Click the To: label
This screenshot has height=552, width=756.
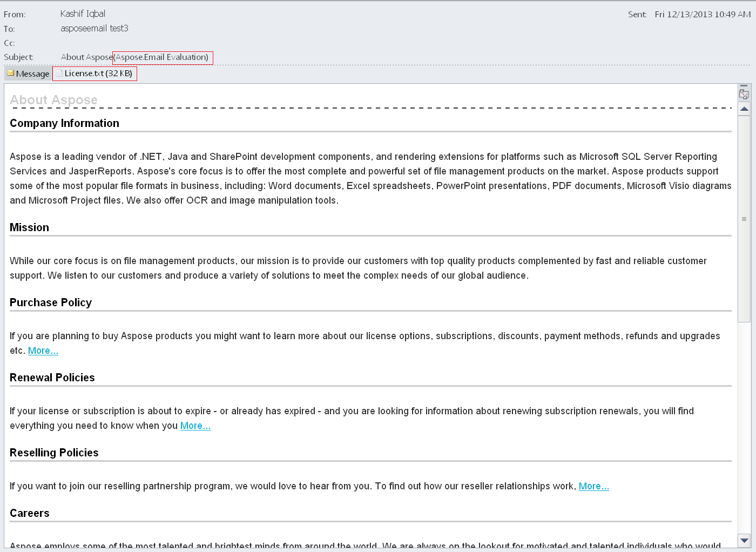(9, 29)
